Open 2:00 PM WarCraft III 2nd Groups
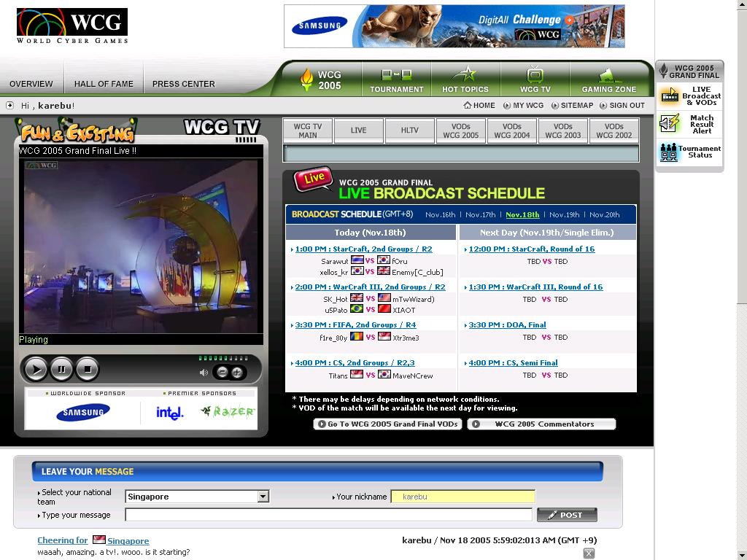This screenshot has height=560, width=747. click(370, 287)
